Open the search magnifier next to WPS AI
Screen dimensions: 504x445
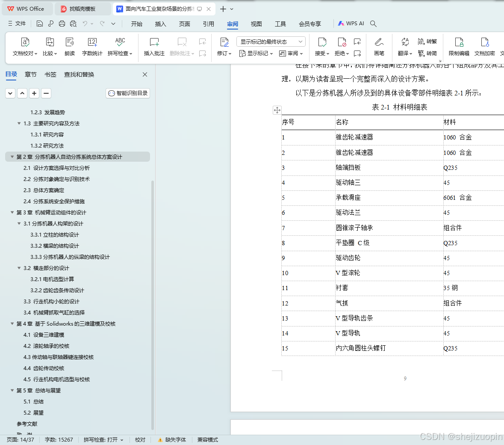click(x=373, y=24)
